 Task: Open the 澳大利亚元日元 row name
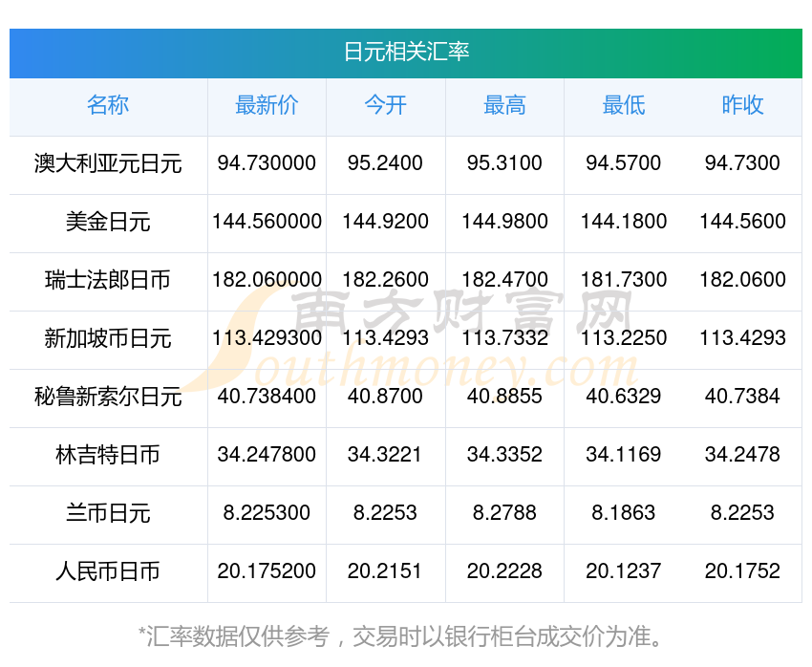[x=108, y=163]
